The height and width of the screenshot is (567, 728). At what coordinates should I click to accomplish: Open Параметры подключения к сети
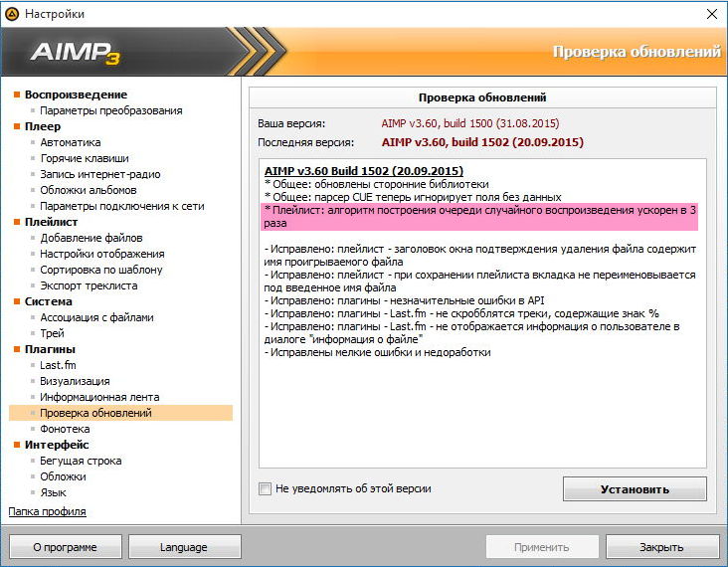[x=121, y=206]
